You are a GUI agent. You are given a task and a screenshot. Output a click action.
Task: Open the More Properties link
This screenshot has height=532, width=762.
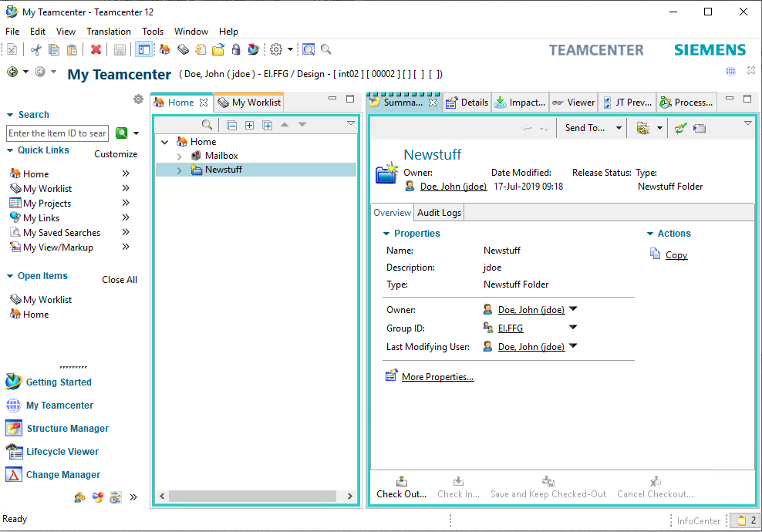pyautogui.click(x=437, y=377)
